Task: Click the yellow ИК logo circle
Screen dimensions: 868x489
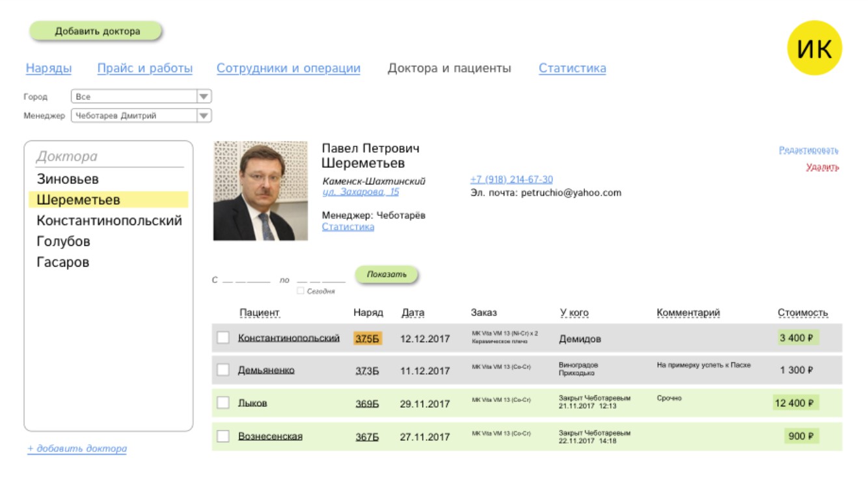Action: click(814, 47)
